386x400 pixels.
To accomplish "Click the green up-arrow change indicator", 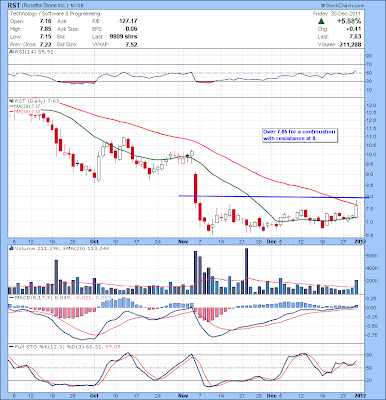I will point(321,21).
